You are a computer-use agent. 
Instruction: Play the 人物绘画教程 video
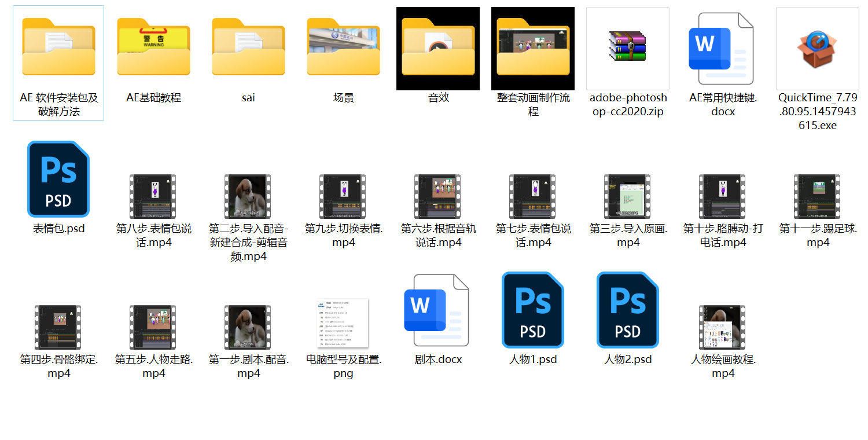coord(723,325)
